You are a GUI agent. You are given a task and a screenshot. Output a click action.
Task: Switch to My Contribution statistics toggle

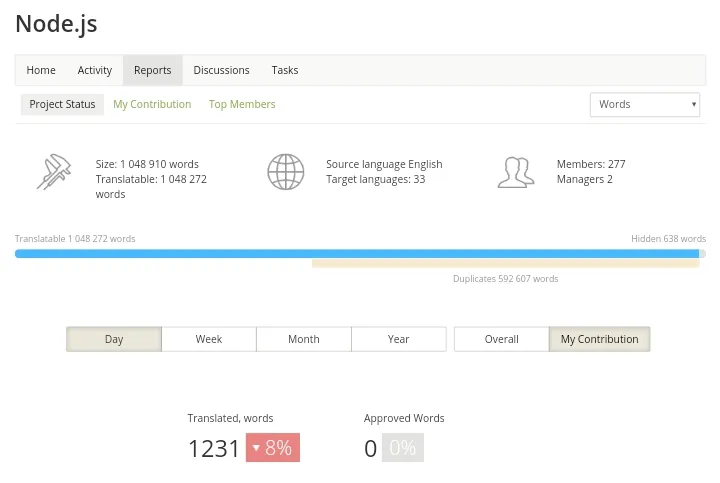coord(600,339)
